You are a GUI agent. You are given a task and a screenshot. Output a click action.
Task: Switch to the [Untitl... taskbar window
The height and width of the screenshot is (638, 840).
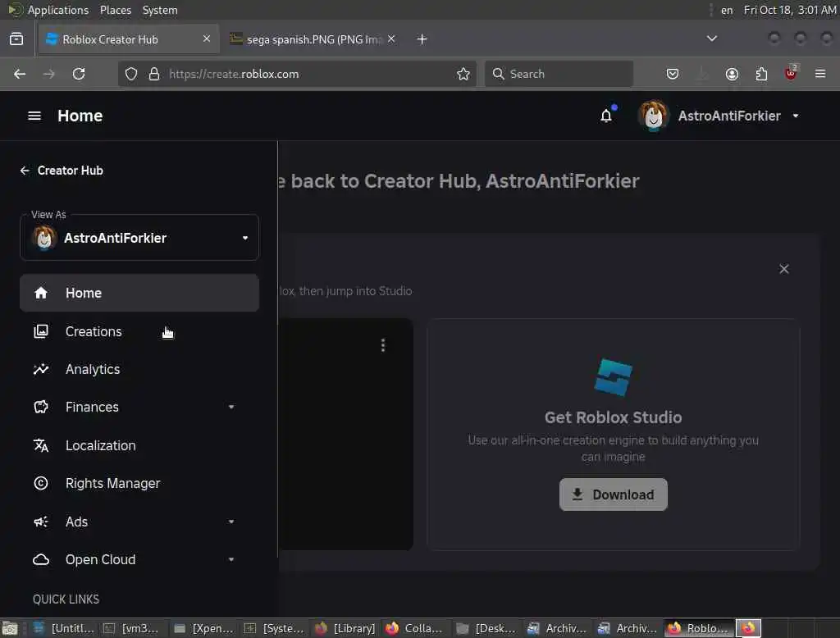64,628
